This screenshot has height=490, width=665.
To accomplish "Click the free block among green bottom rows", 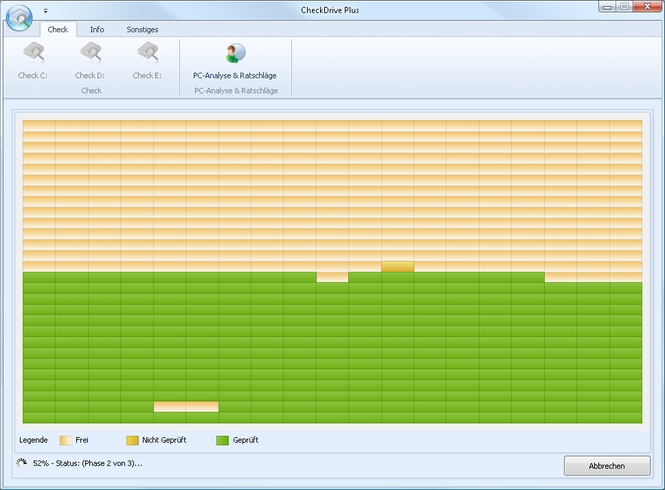I will (186, 406).
